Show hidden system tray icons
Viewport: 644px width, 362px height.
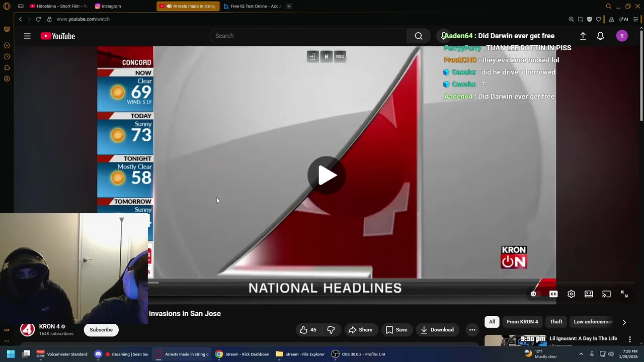[x=581, y=354]
